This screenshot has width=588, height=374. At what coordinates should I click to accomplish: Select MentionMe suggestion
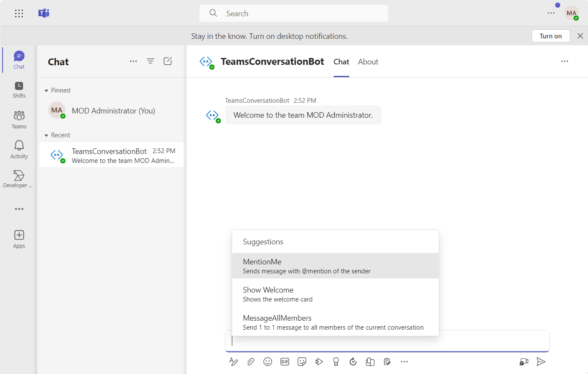pyautogui.click(x=335, y=266)
